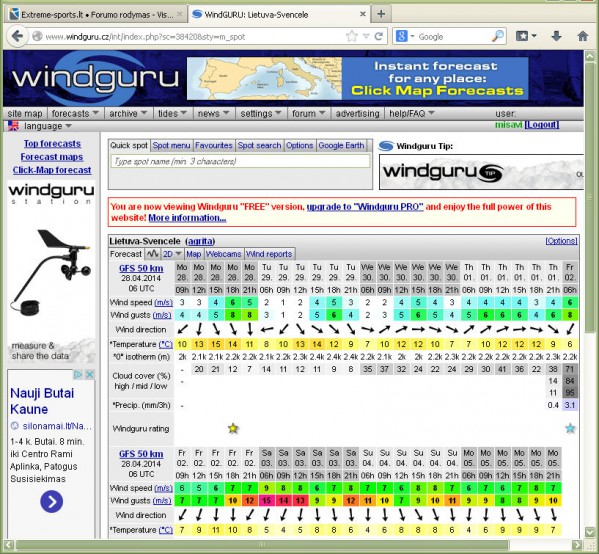Expand the tides menu
This screenshot has height=554, width=599.
pos(172,113)
